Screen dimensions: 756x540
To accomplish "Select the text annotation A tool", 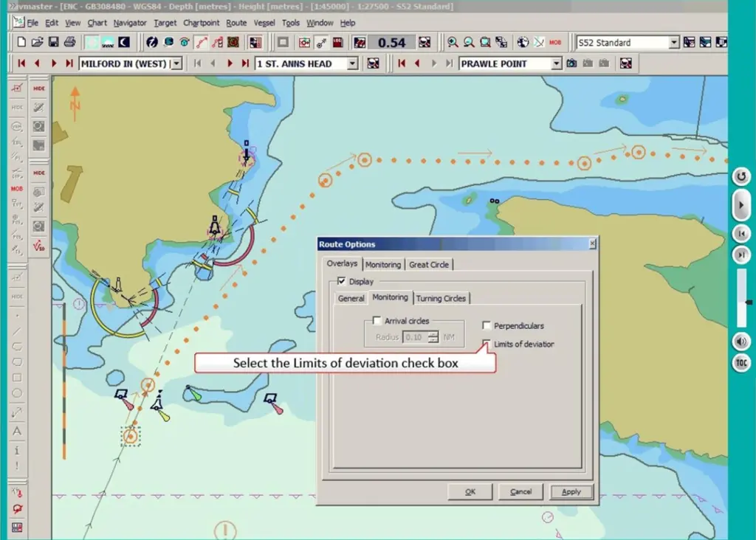I will tap(17, 431).
